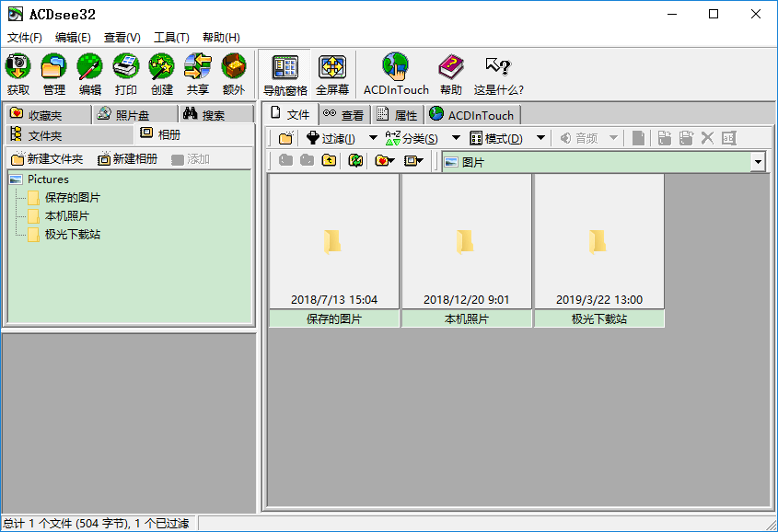
Task: Open ACDInTouch from the main toolbar
Action: [396, 75]
